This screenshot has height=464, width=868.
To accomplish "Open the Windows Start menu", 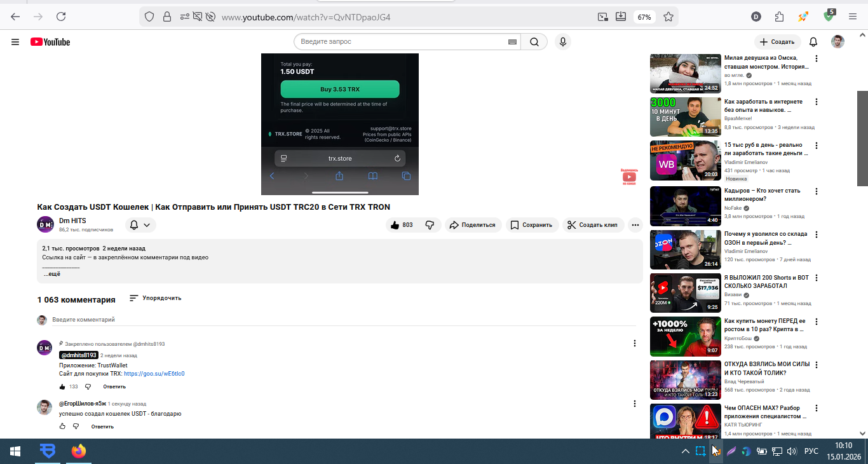I will coord(15,451).
